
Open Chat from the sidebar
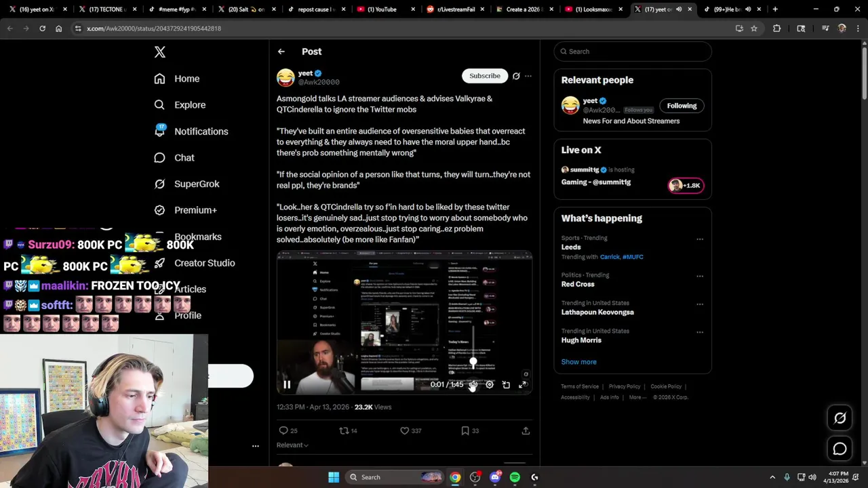[174, 157]
